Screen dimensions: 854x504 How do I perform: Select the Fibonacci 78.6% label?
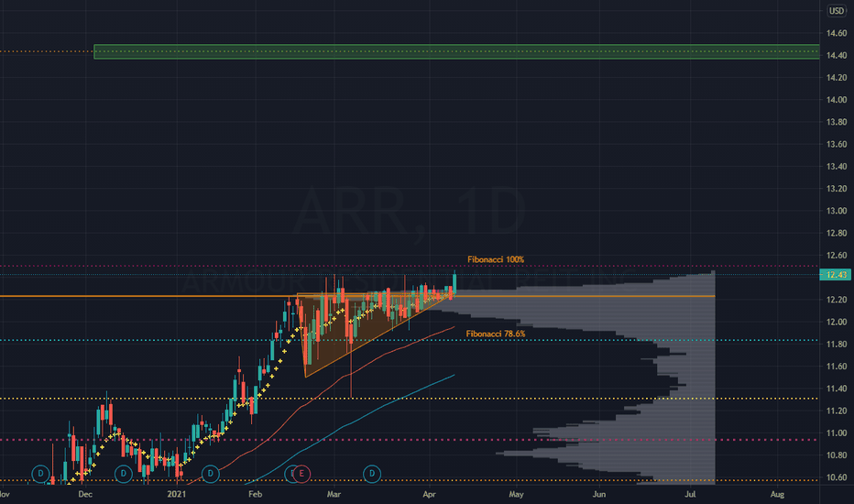pos(496,334)
